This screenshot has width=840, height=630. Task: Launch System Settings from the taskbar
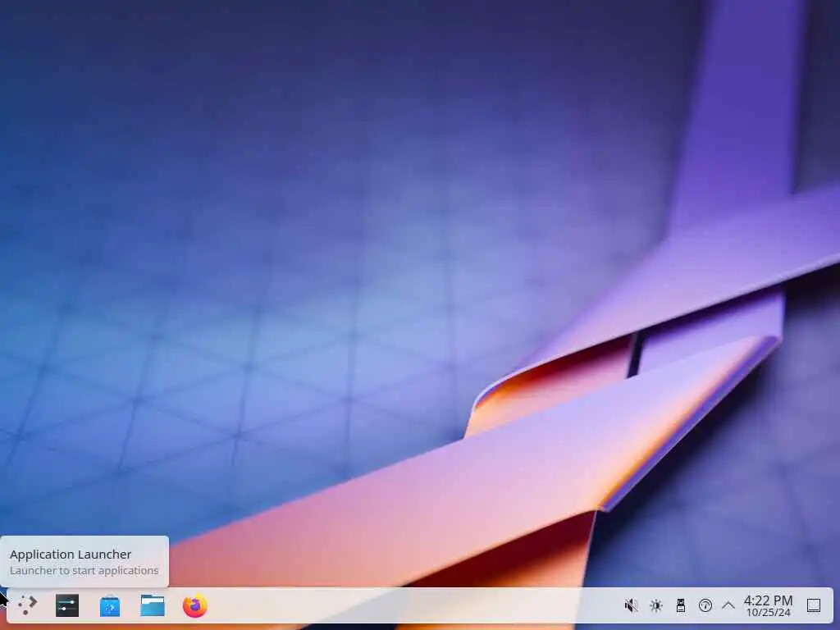67,605
